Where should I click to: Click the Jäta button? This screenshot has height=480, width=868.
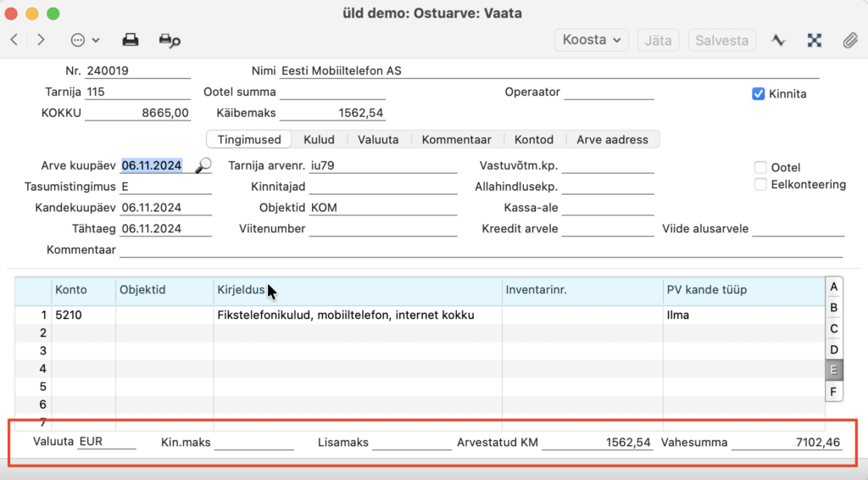(658, 41)
